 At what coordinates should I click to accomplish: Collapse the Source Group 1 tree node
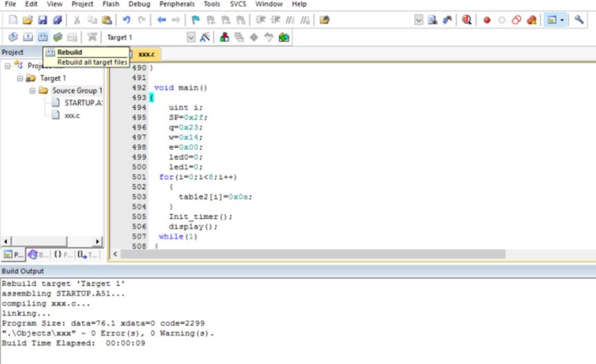point(32,90)
